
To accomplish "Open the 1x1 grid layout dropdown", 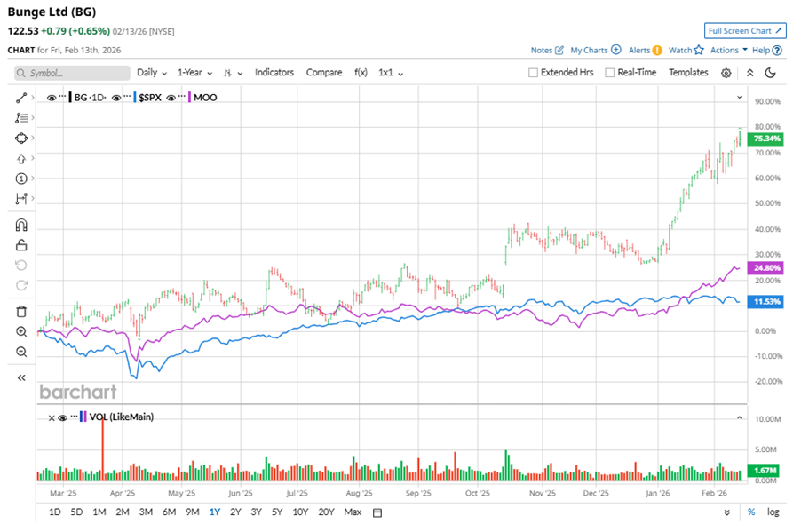I will (x=391, y=73).
